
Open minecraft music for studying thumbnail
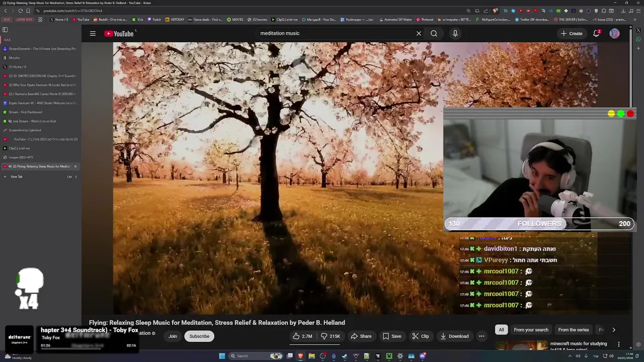tap(521, 345)
